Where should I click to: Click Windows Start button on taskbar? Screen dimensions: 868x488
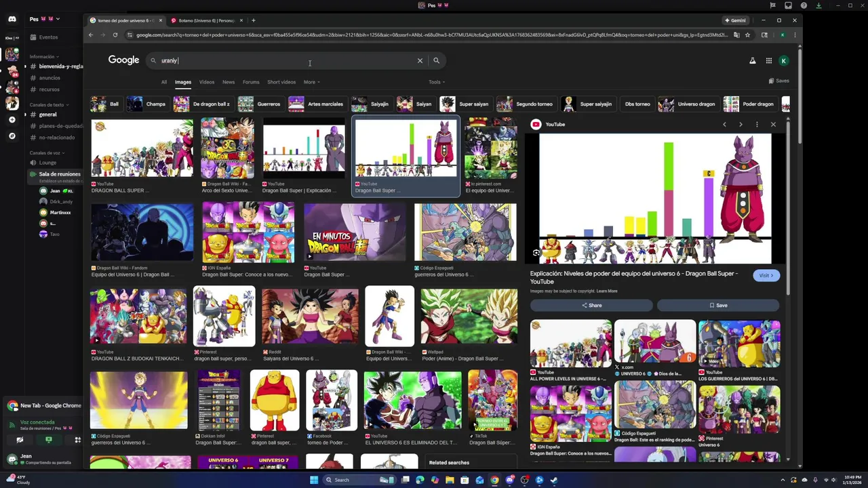point(314,480)
